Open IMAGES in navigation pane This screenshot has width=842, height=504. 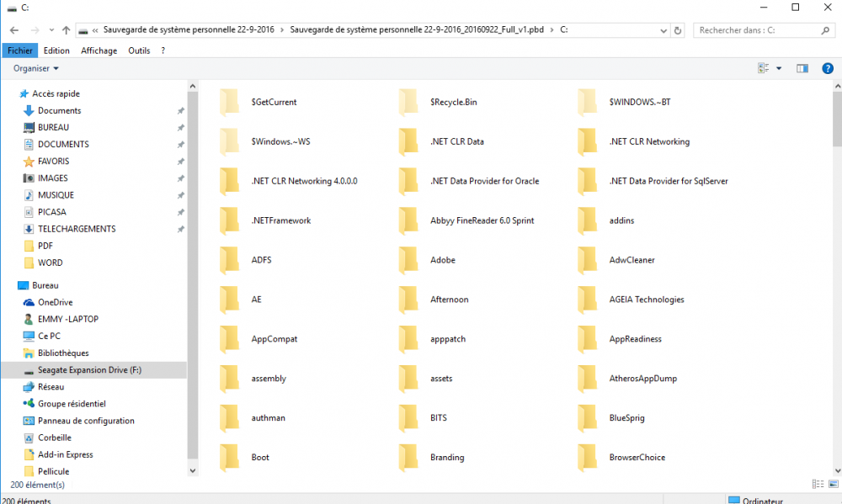click(x=52, y=178)
